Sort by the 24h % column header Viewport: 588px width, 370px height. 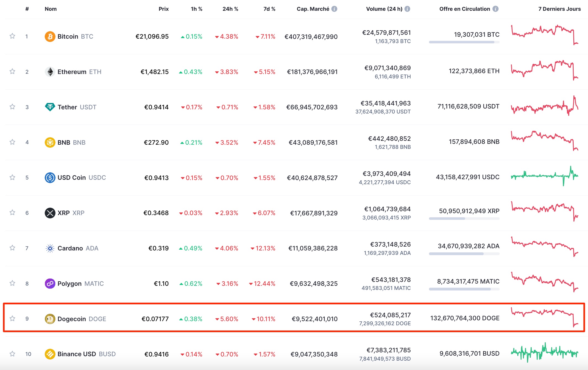click(x=230, y=9)
